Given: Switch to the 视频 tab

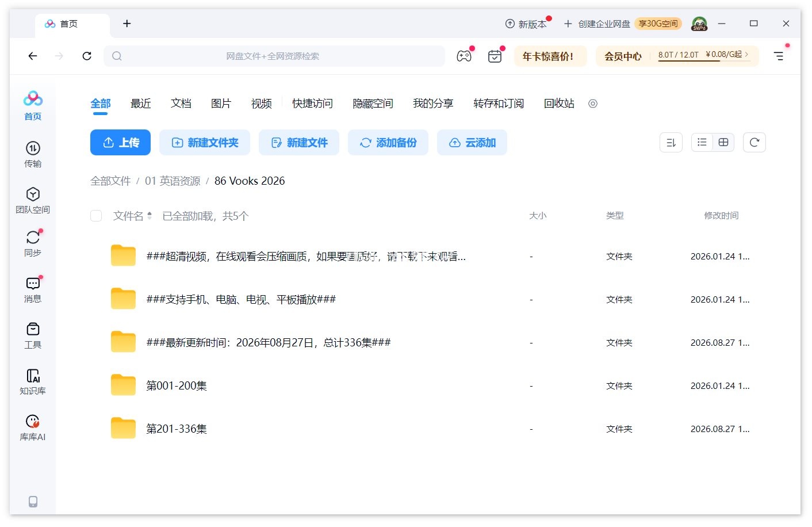Looking at the screenshot, I should pos(262,104).
